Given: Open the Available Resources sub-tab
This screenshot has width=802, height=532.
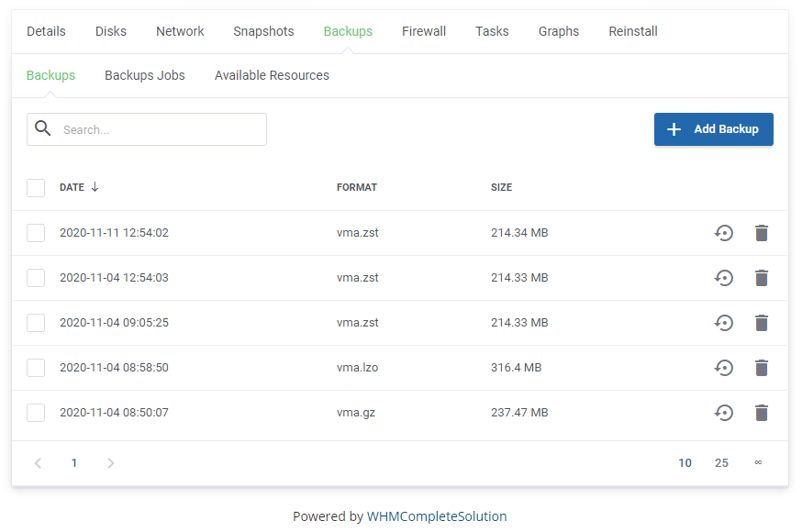Looking at the screenshot, I should pyautogui.click(x=273, y=75).
